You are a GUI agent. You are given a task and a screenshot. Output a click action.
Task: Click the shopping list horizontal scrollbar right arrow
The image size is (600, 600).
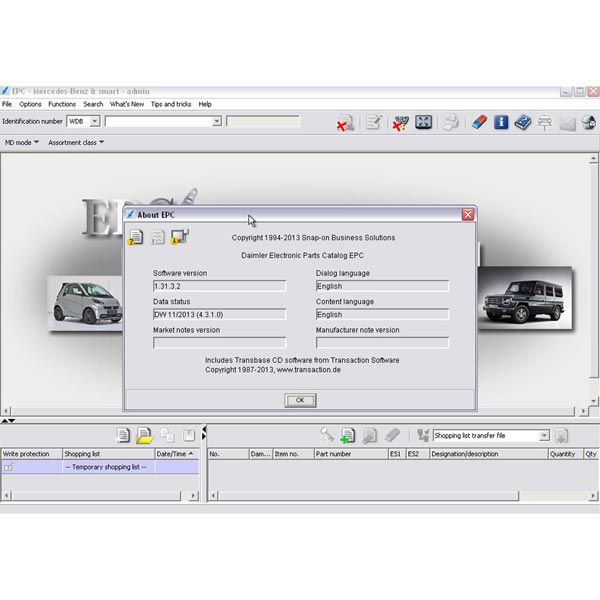tap(194, 496)
